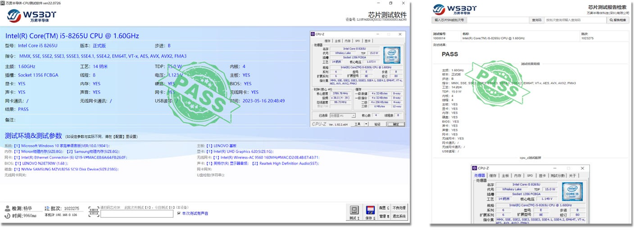Open the 处理器 tab in the report CPU-Z
The image size is (644, 230).
[x=480, y=175]
